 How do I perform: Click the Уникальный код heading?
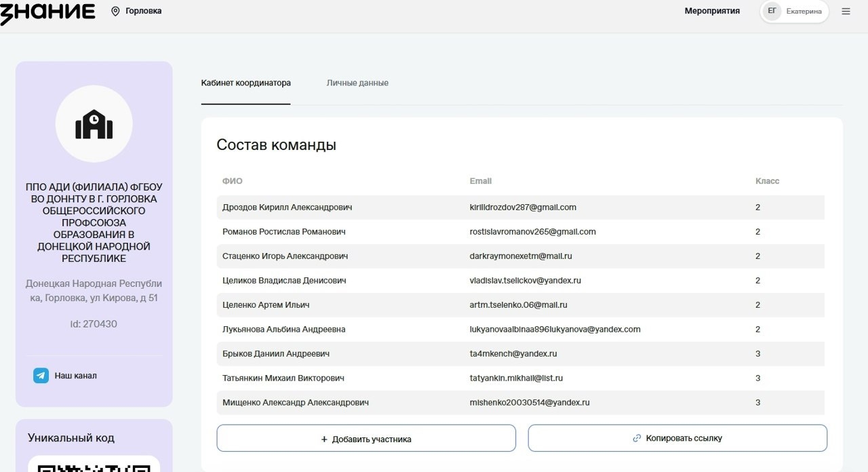coord(71,437)
